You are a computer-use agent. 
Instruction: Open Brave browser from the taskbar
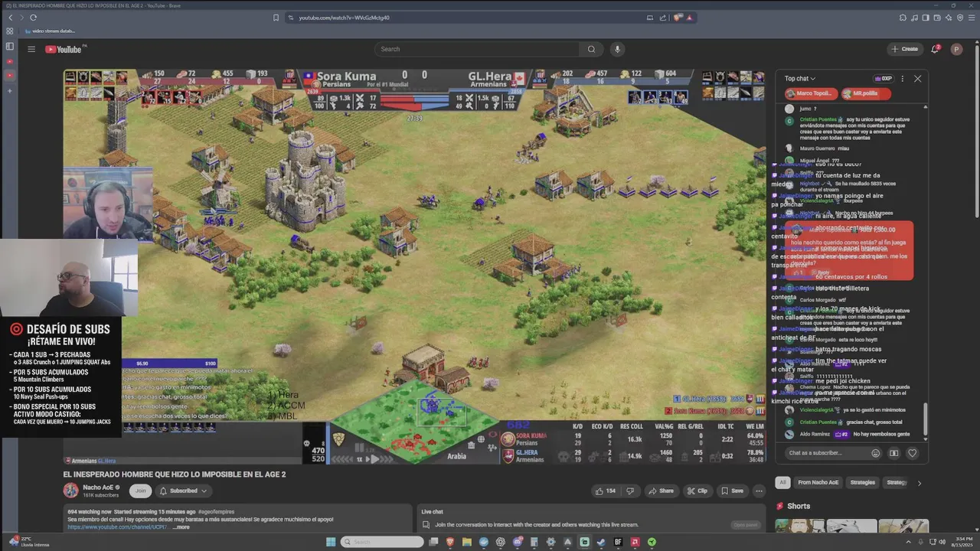(x=450, y=542)
